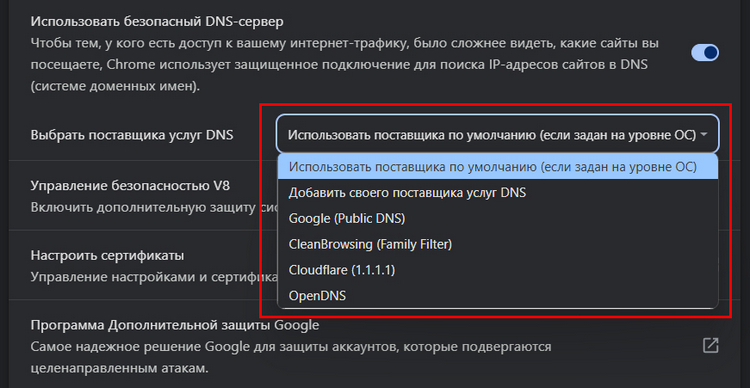Disable the secure DNS server toggle
Viewport: 750px width, 388px height.
(x=705, y=53)
